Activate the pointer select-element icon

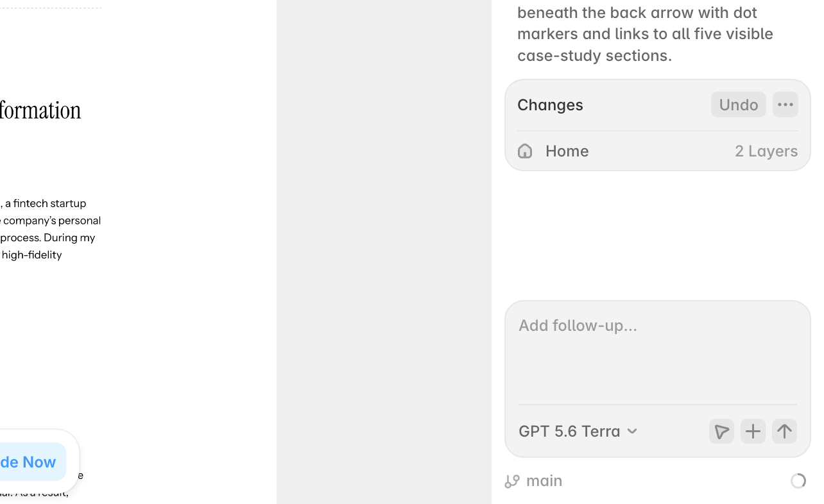tap(721, 431)
